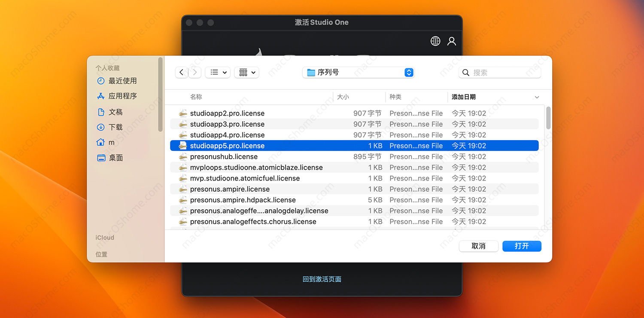644x318 pixels.
Task: Click the 位置 sidebar section header
Action: pyautogui.click(x=101, y=254)
